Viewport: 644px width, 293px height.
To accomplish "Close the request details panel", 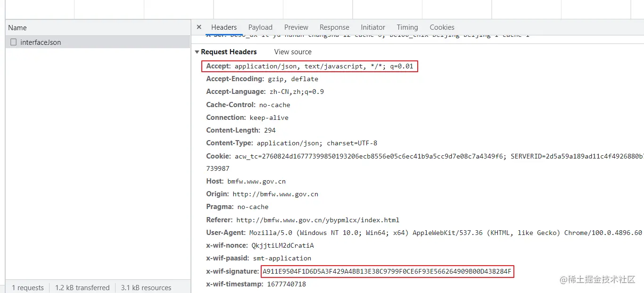I will point(199,27).
